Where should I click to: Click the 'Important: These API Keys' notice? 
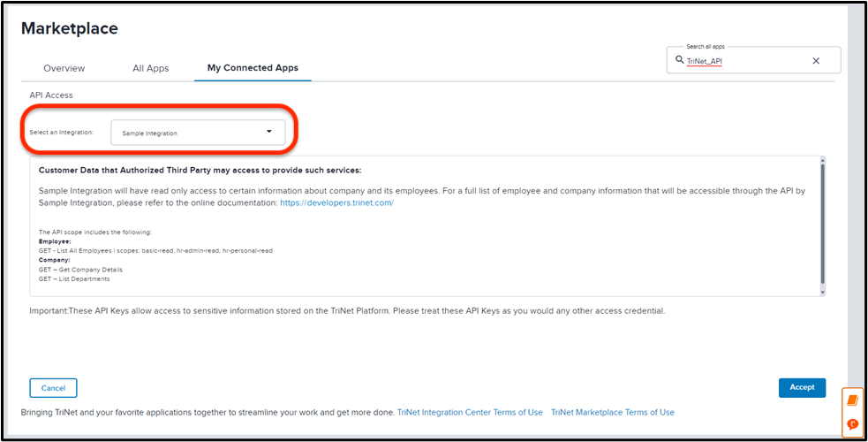[347, 311]
